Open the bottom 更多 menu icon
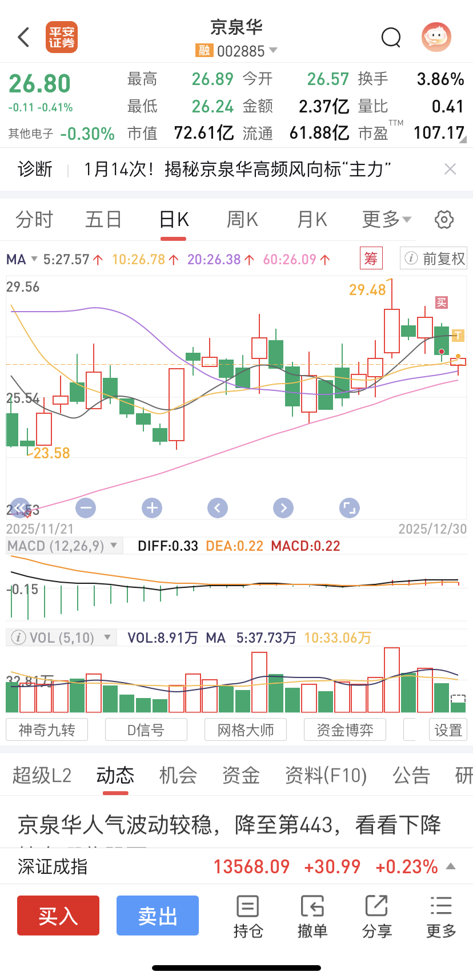 [441, 917]
